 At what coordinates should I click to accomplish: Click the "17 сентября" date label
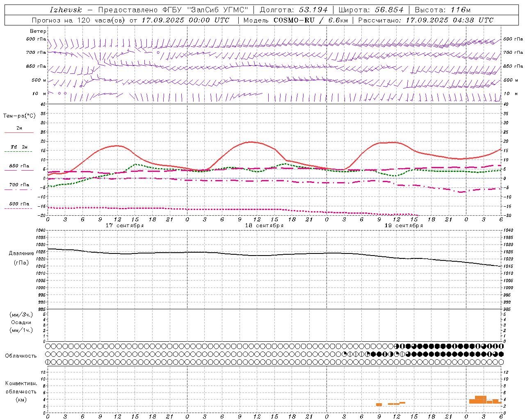tap(125, 226)
